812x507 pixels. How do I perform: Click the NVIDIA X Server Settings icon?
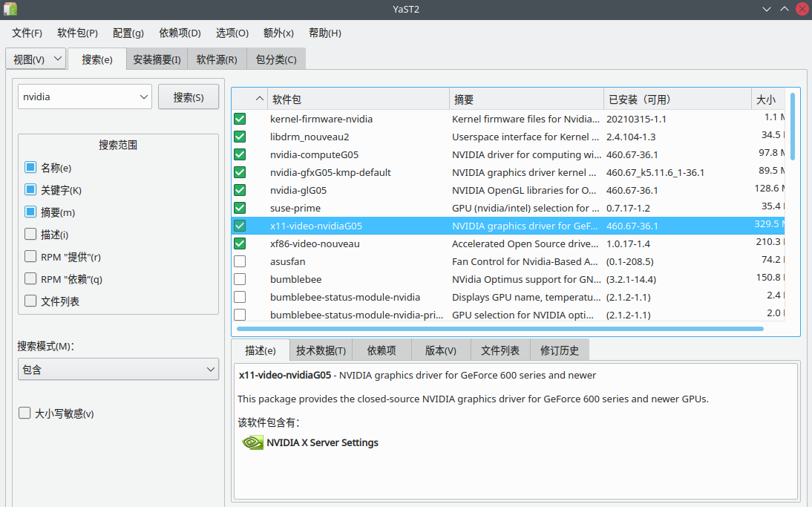[252, 442]
